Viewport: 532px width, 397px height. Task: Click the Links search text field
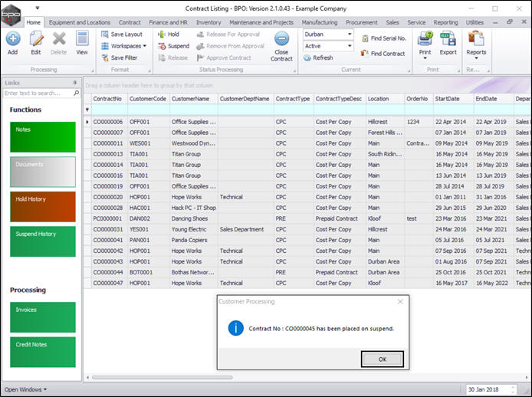38,93
